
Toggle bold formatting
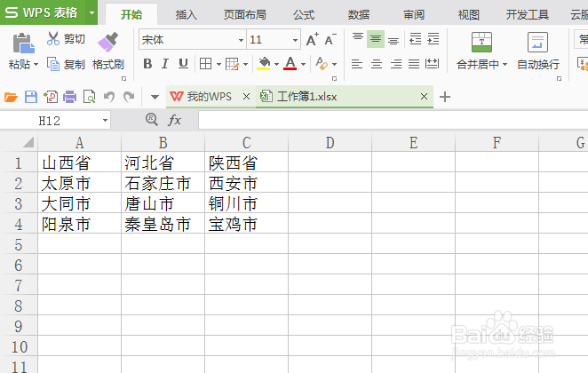tap(147, 64)
